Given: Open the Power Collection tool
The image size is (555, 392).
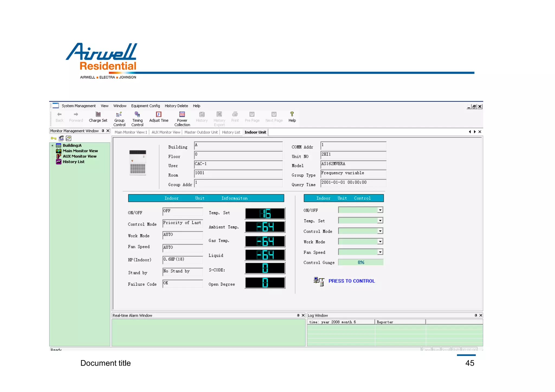Looking at the screenshot, I should 182,115.
